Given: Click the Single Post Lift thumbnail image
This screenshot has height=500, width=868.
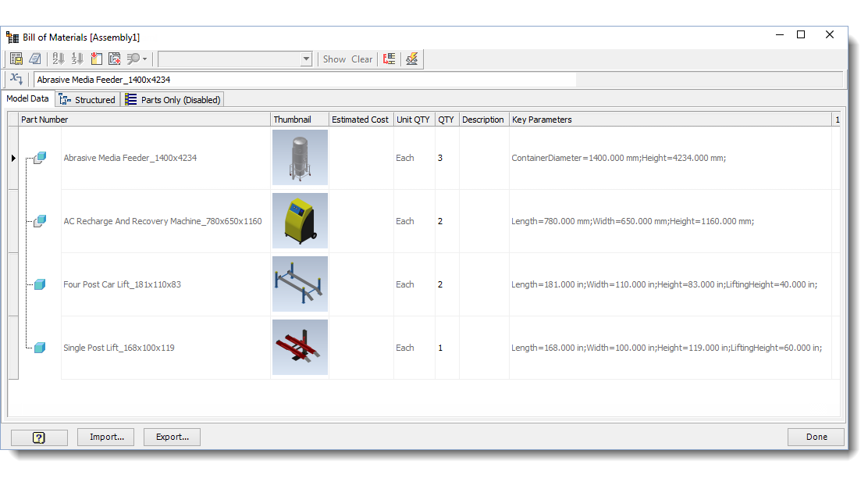Looking at the screenshot, I should coord(300,347).
